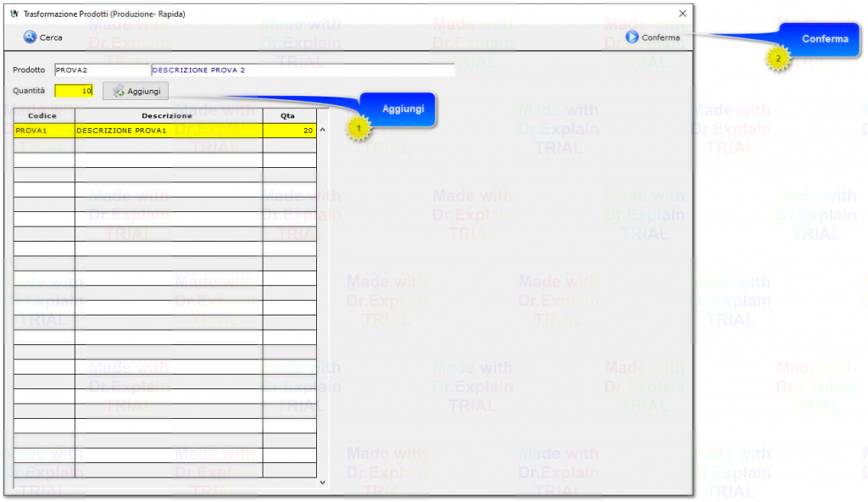Click the DESCRIZIONE PROVA 2 description field

303,70
